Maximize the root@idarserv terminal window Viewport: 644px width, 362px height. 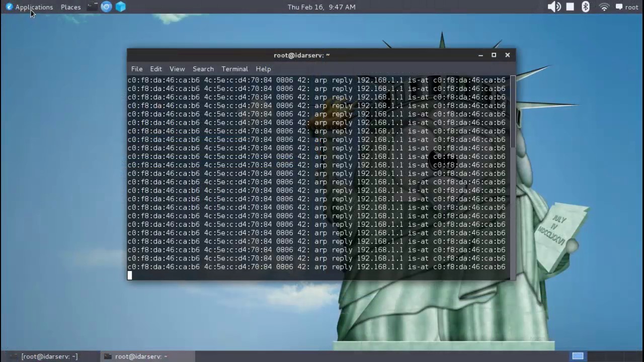(x=494, y=55)
